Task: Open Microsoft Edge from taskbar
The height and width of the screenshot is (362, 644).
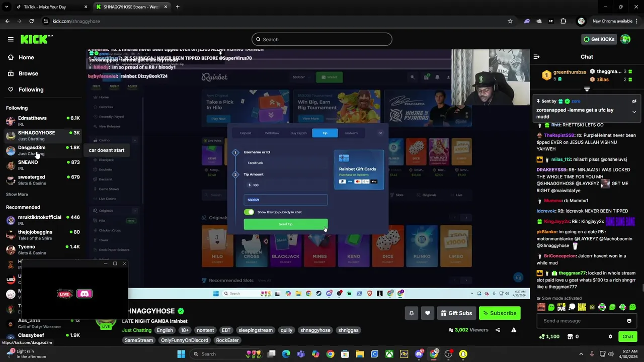Action: 286,354
